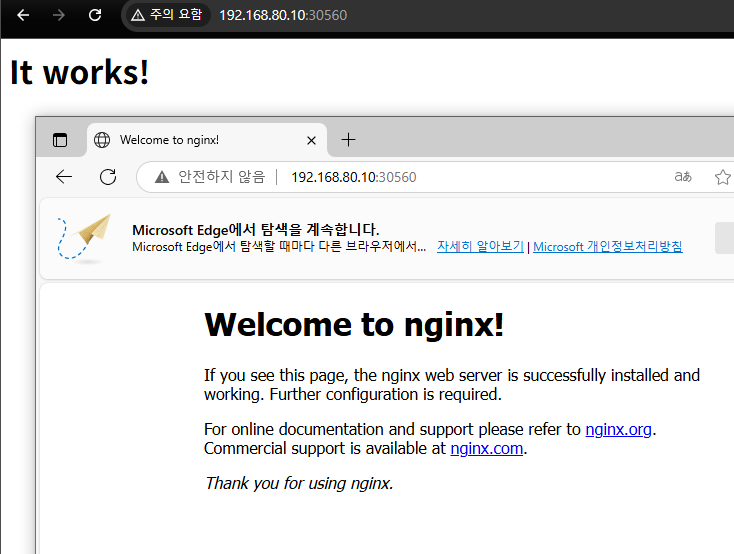Screen dimensions: 734x554
Task: Click the Edge address bar URL text
Action: [353, 177]
